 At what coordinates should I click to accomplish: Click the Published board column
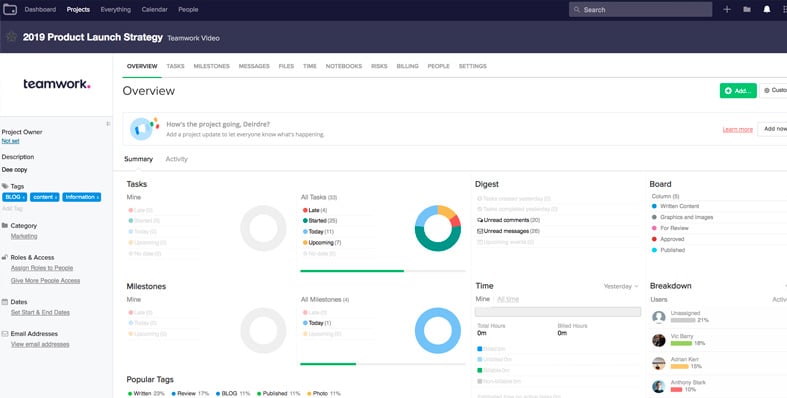click(x=668, y=250)
